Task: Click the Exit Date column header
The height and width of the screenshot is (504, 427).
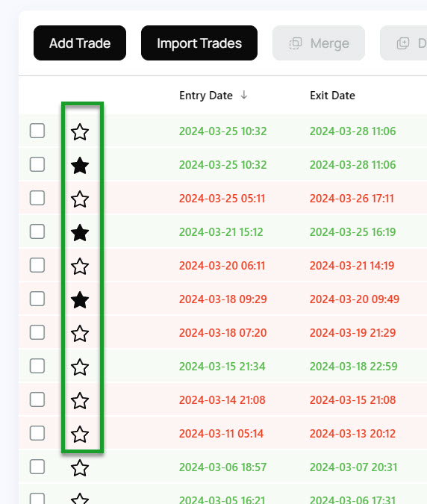Action: (x=332, y=96)
